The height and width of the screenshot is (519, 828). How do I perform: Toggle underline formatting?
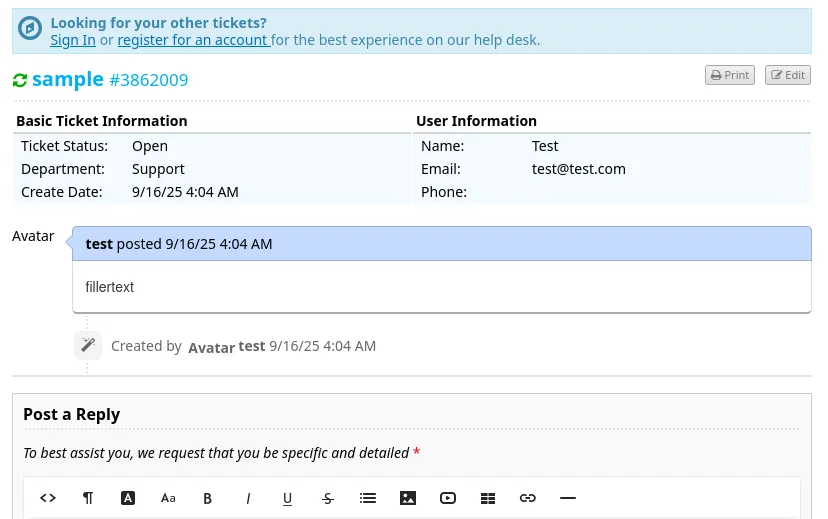tap(288, 498)
